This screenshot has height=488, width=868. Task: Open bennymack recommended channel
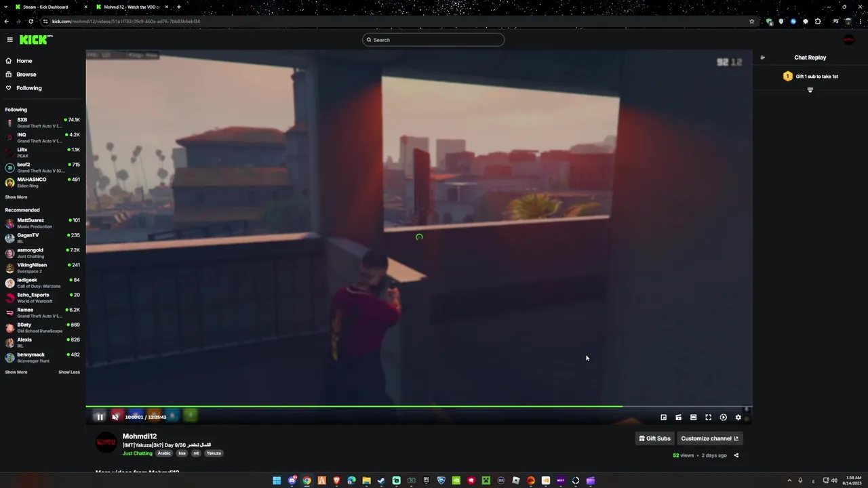[43, 357]
